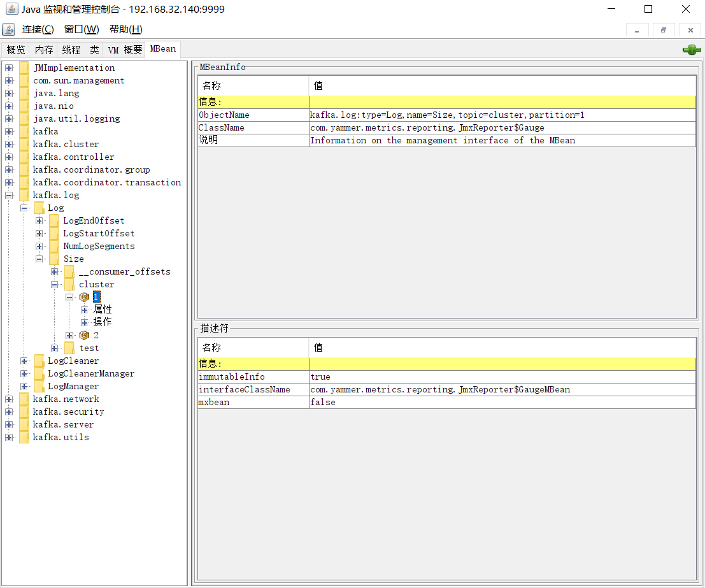Click the yellow 信息: row in MBeanInfo
The height and width of the screenshot is (588, 705).
[x=447, y=102]
